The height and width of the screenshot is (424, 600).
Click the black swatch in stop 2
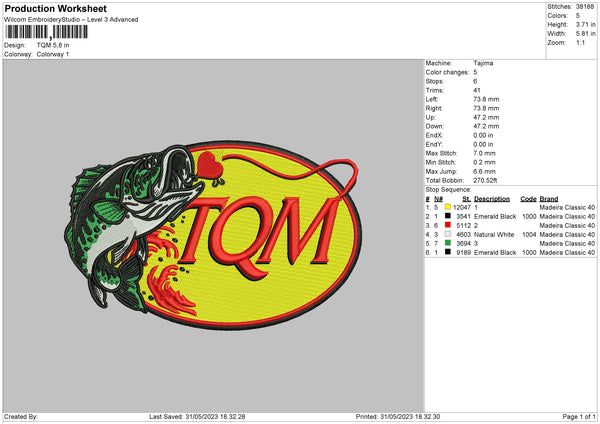click(448, 216)
